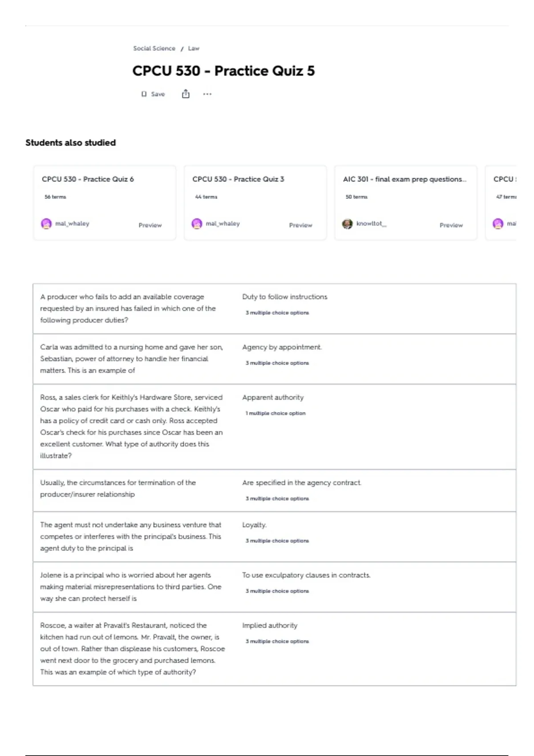Open the Social Science breadcrumb link

point(154,48)
